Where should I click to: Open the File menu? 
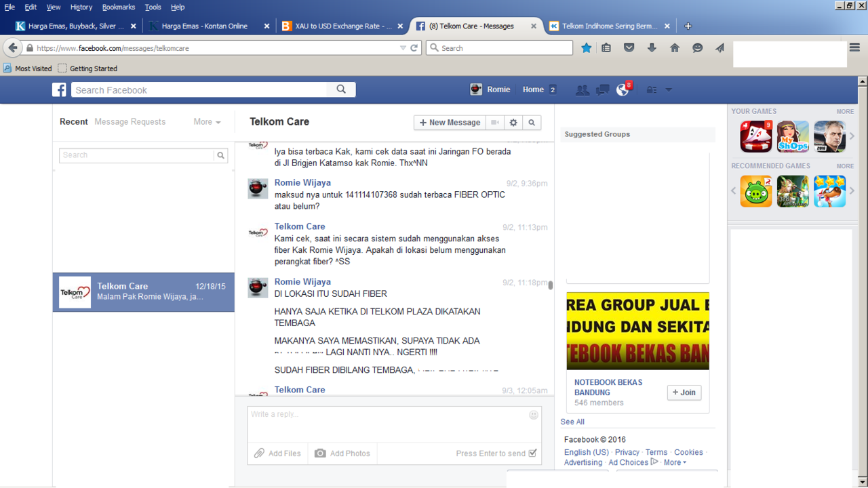point(9,7)
